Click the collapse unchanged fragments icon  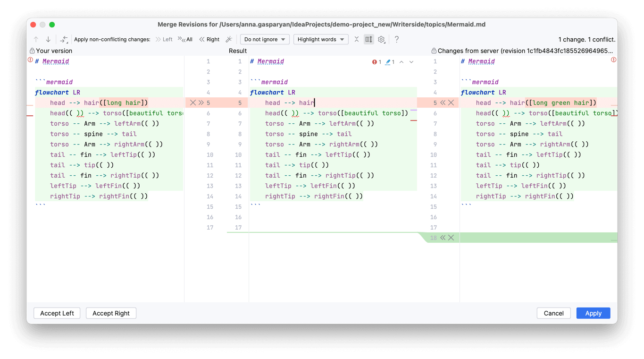(x=357, y=39)
